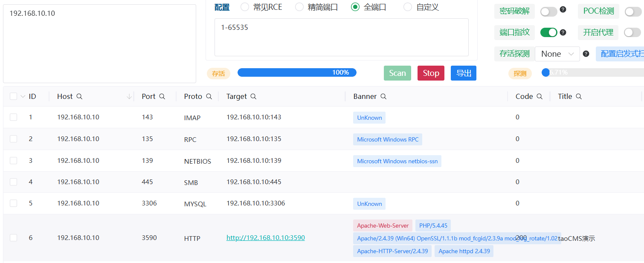Open Proto column search icon

click(x=209, y=97)
